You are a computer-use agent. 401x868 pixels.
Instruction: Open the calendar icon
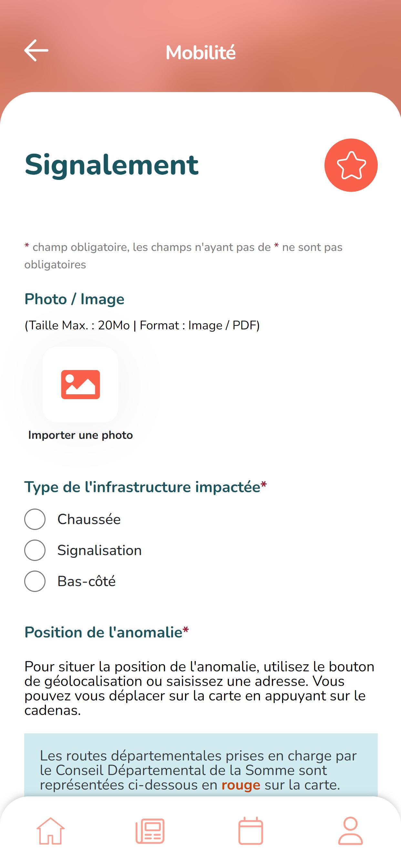251,831
